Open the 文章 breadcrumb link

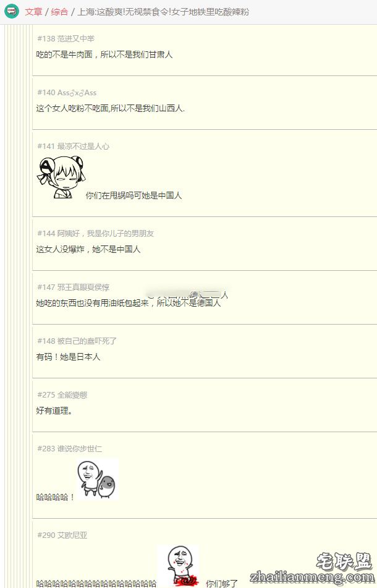coord(34,12)
